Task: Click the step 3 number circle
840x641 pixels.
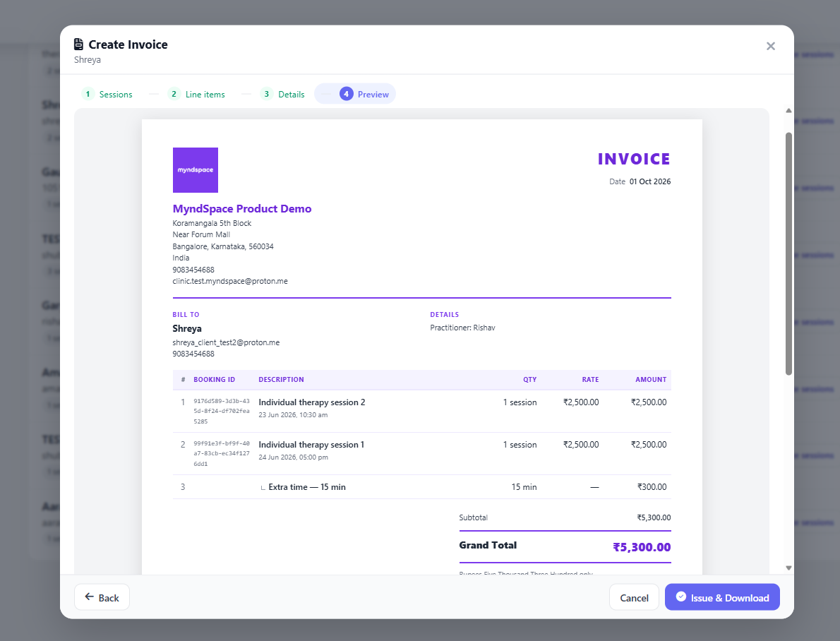Action: click(267, 94)
